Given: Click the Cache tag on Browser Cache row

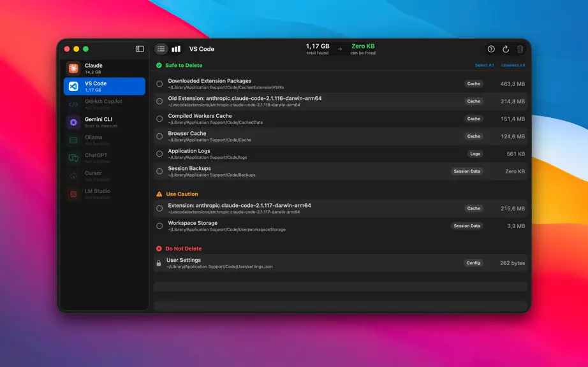Looking at the screenshot, I should 473,136.
